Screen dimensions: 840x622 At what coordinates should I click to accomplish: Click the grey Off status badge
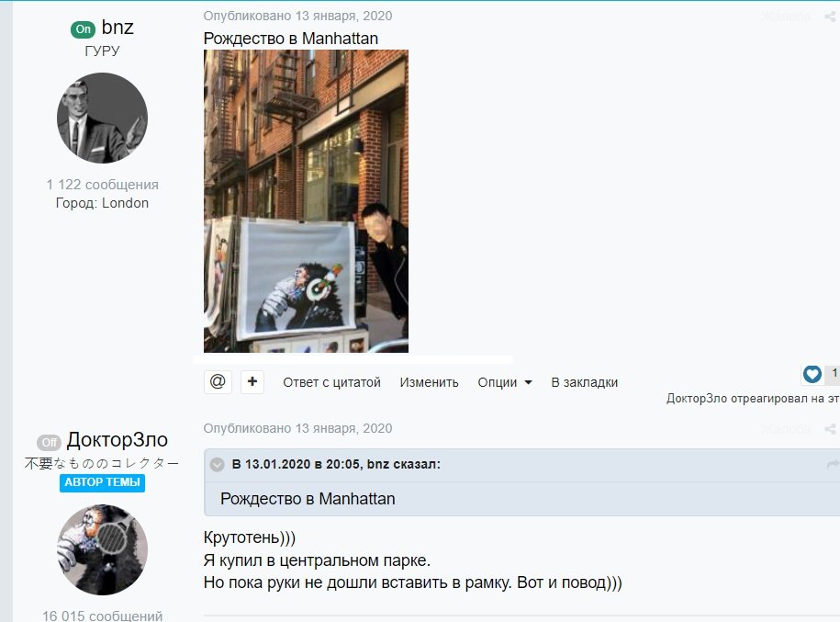pyautogui.click(x=49, y=442)
